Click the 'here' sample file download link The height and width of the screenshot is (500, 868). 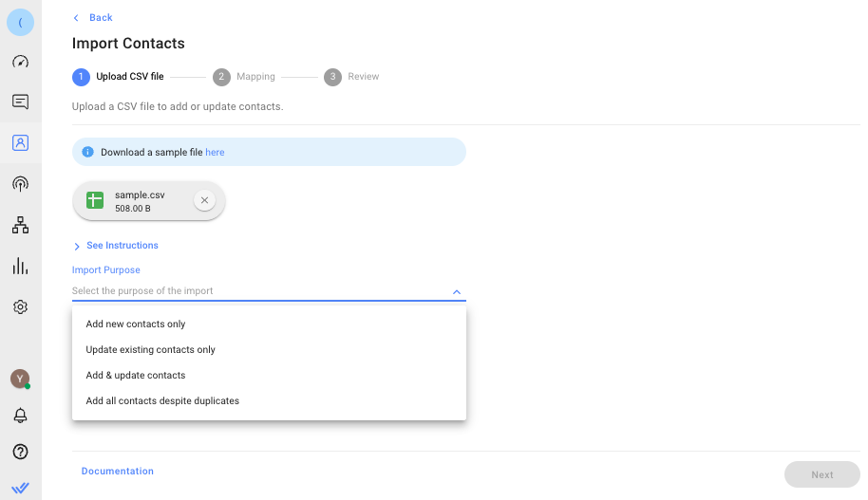[215, 152]
